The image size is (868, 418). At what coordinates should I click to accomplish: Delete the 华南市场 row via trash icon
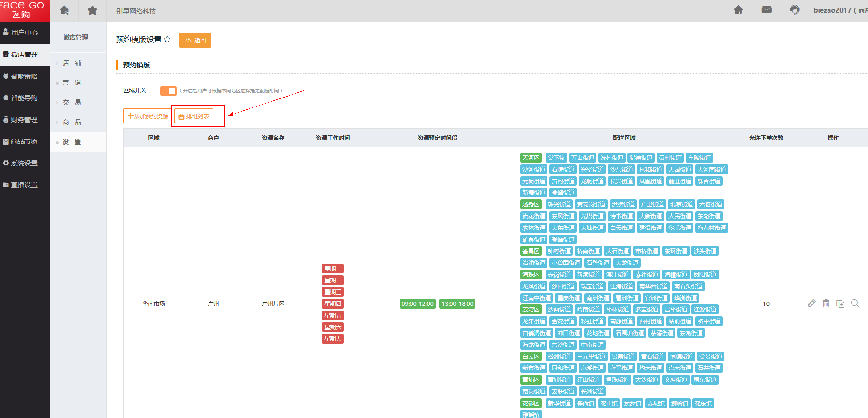pos(826,303)
